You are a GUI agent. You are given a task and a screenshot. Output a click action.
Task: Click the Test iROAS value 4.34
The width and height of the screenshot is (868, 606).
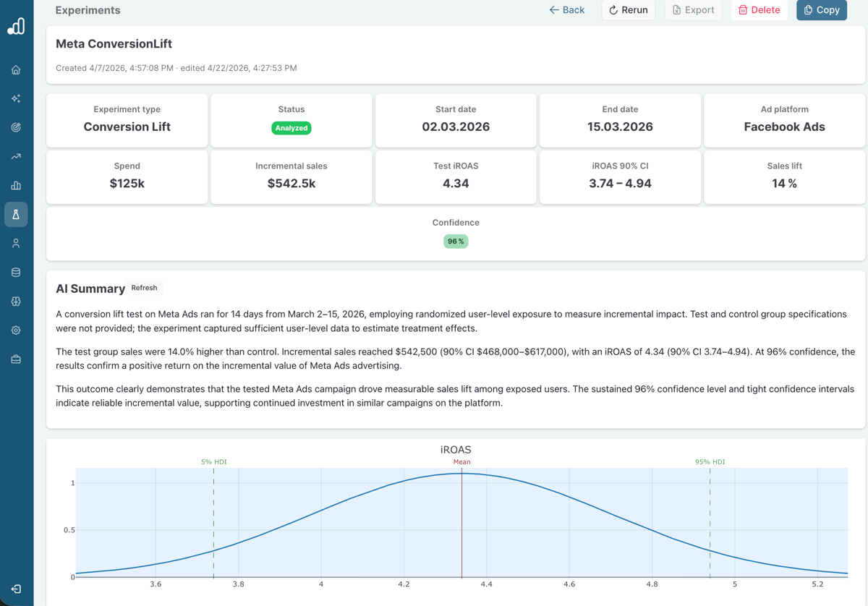click(456, 184)
